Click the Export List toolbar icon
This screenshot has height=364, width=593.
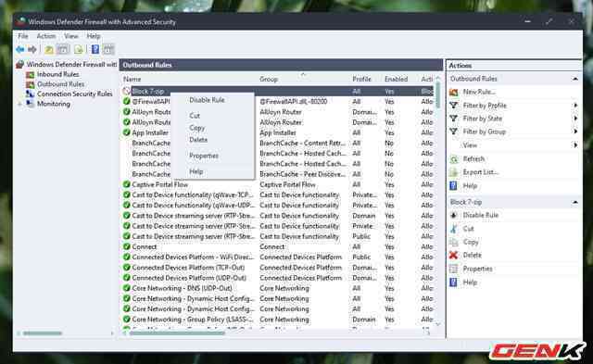tap(79, 49)
